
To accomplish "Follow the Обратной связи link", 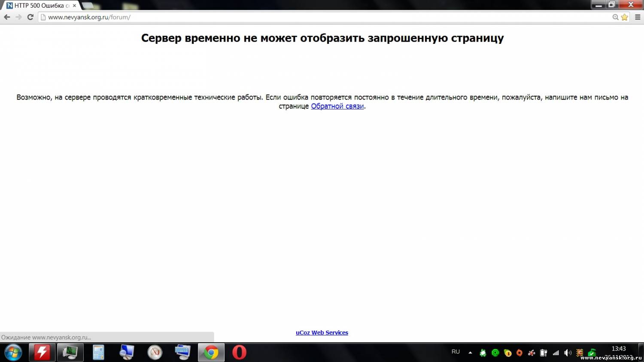I will (x=337, y=106).
